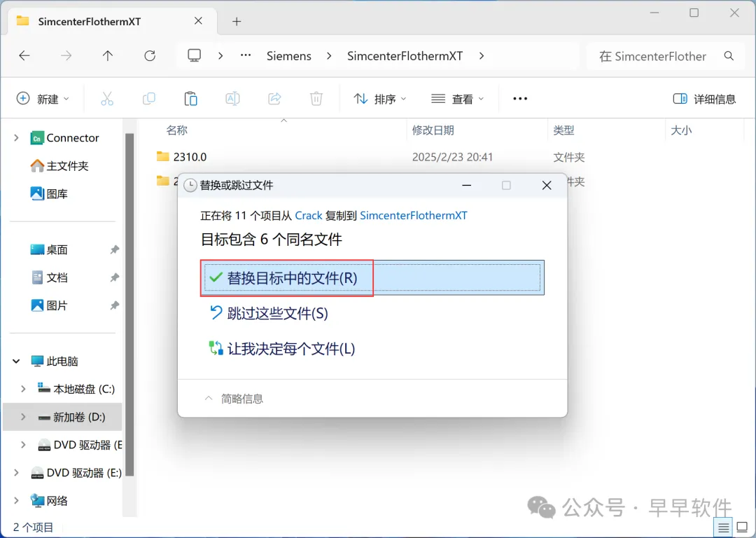Viewport: 756px width, 538px height.
Task: Open the hidden breadcrumb path ellipsis
Action: 246,55
